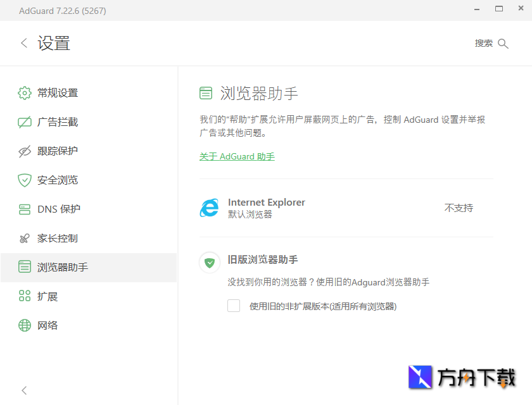The width and height of the screenshot is (532, 405).
Task: Click the DNS 保护 shield icon
Action: pyautogui.click(x=23, y=209)
